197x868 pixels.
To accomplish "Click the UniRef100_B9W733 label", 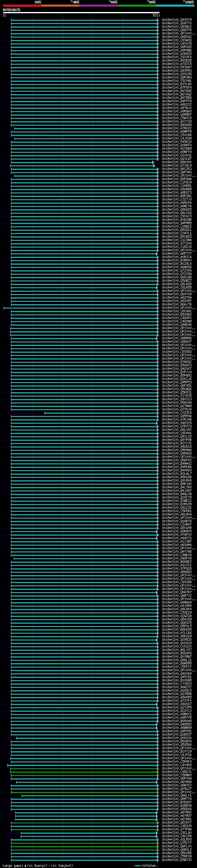I will coord(177,860).
